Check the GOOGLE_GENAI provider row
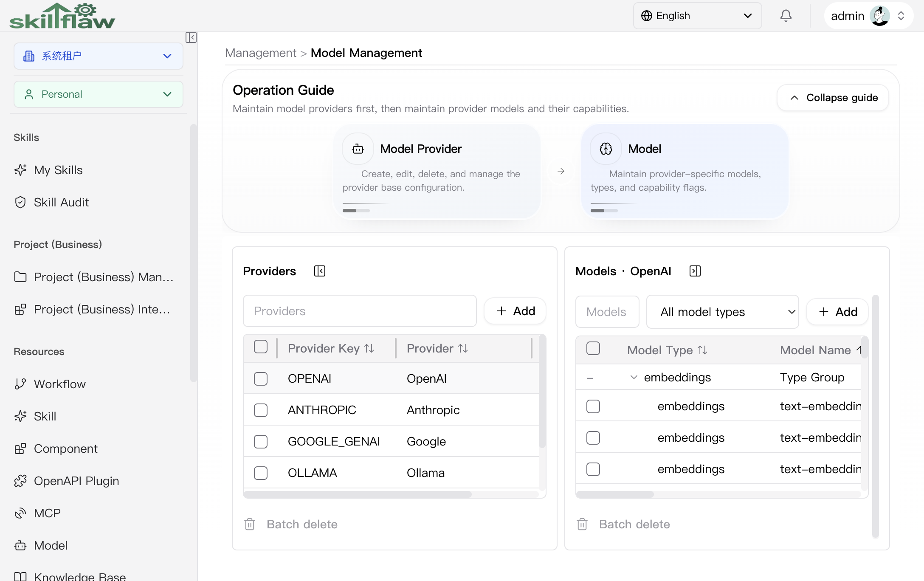The height and width of the screenshot is (581, 924). 261,441
